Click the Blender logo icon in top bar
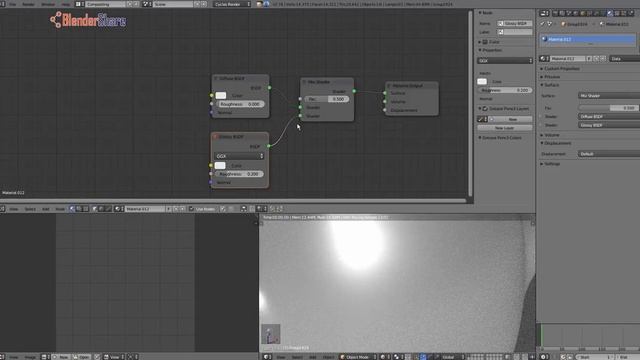Screen dimensions: 640x360 coord(267,4)
